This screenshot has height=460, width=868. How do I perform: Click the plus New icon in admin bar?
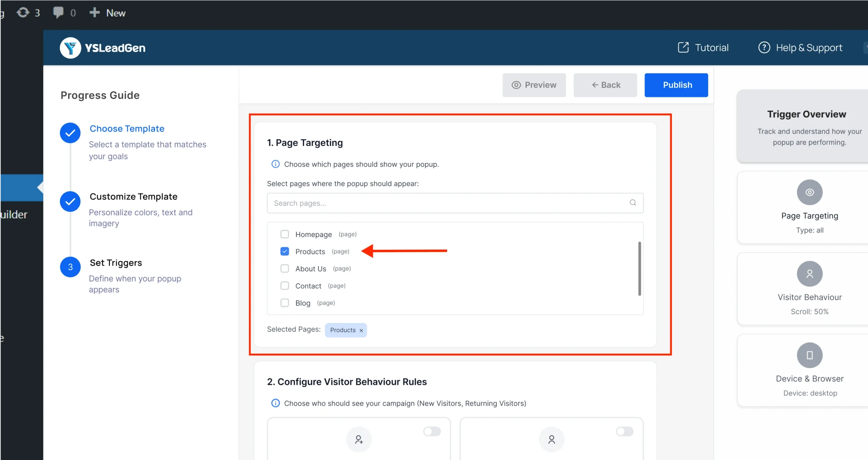coord(94,13)
